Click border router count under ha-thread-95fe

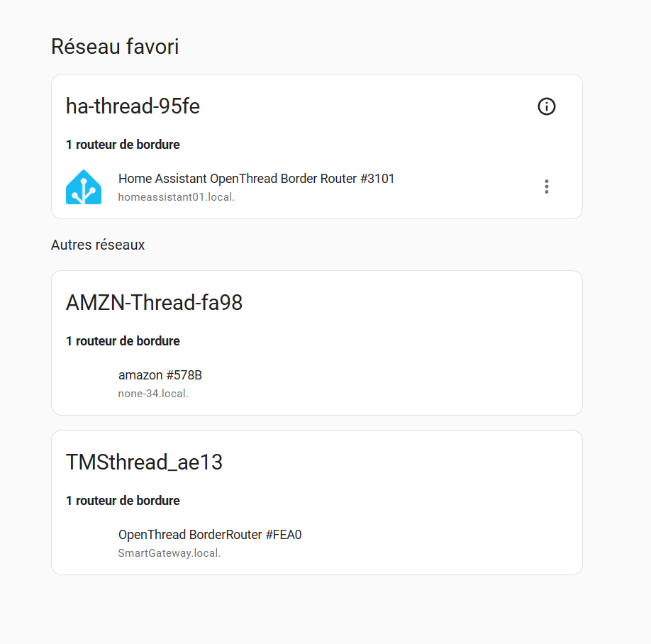123,145
